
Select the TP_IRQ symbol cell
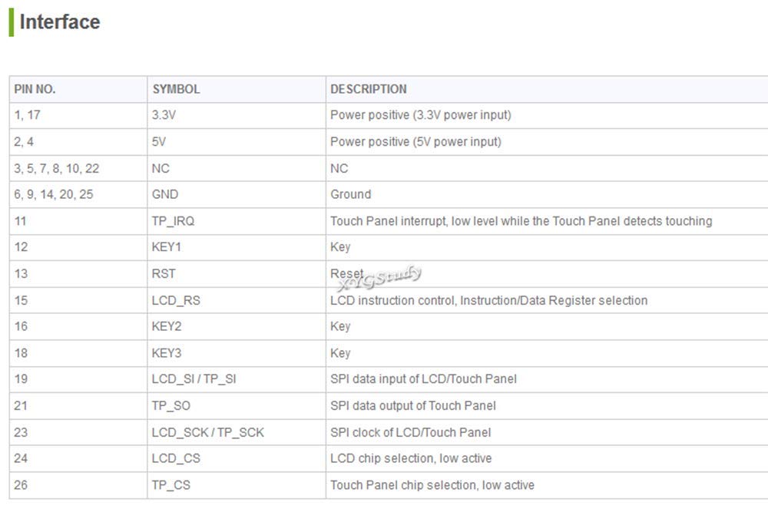(237, 221)
